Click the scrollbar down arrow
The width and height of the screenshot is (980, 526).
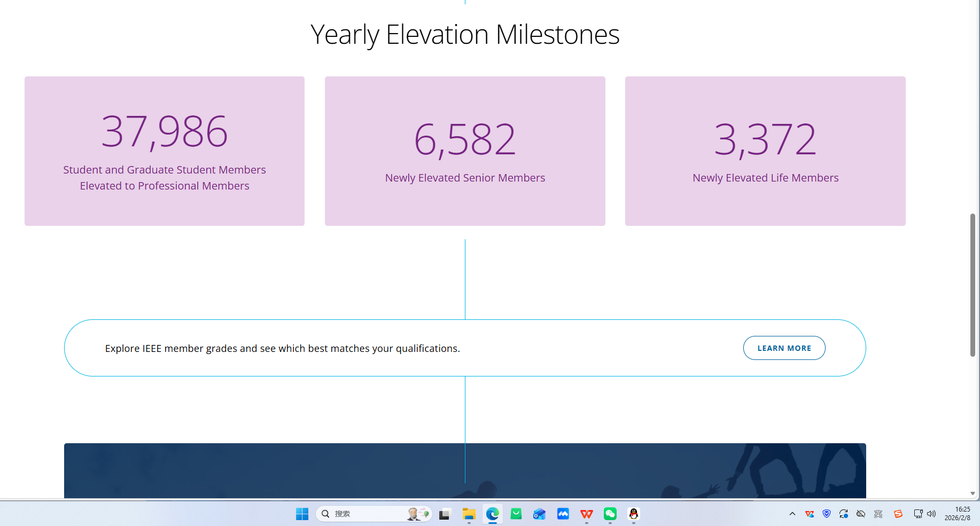pos(973,493)
